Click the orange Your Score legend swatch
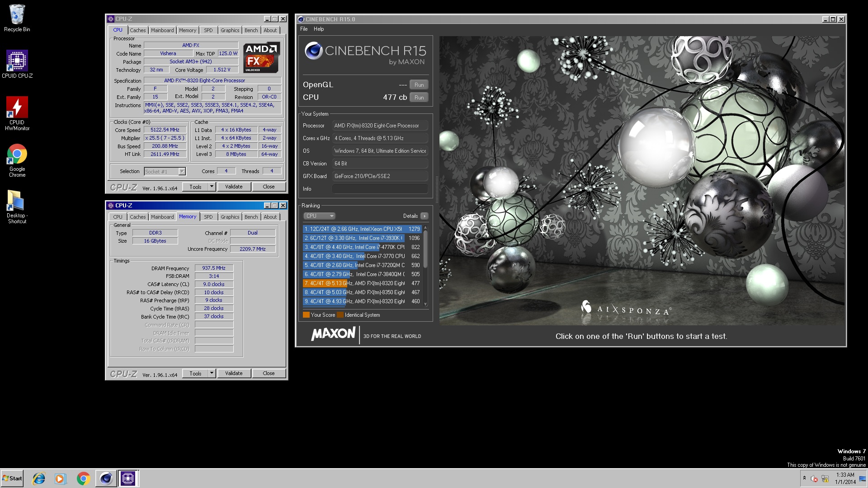 pyautogui.click(x=306, y=315)
